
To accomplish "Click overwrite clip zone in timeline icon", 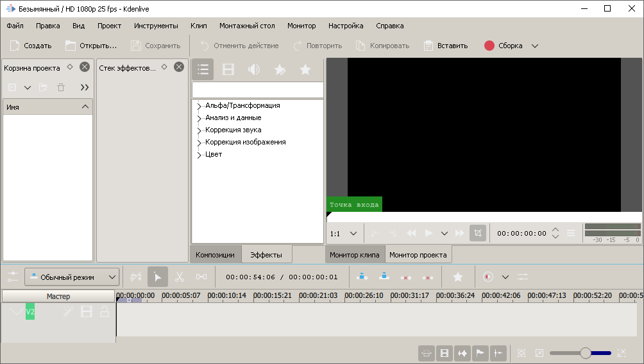I will pyautogui.click(x=384, y=277).
